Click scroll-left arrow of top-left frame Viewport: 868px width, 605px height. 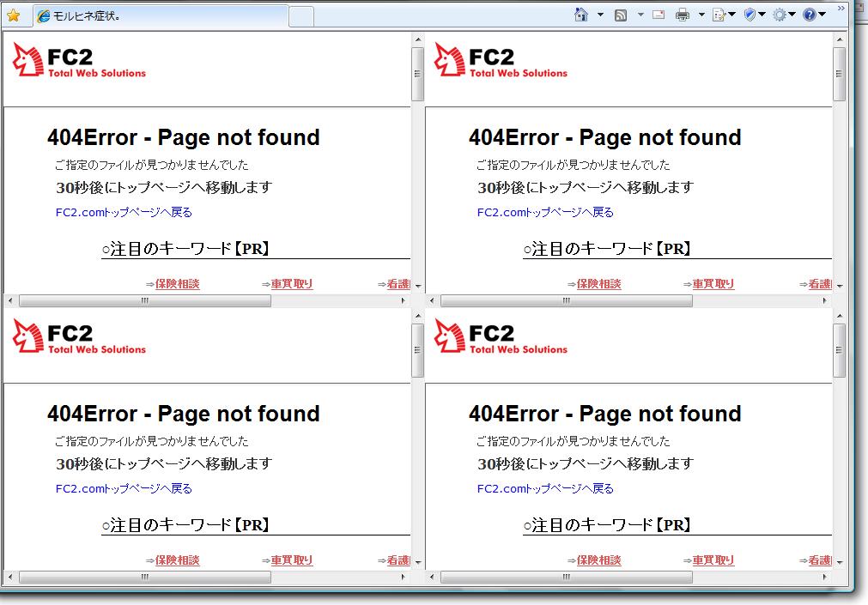[10, 300]
